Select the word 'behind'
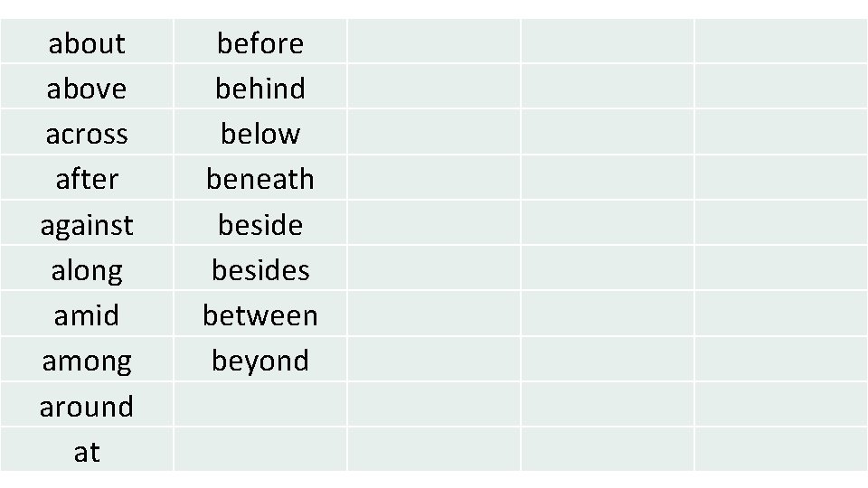Screen dimensions: 868x488 tap(260, 88)
